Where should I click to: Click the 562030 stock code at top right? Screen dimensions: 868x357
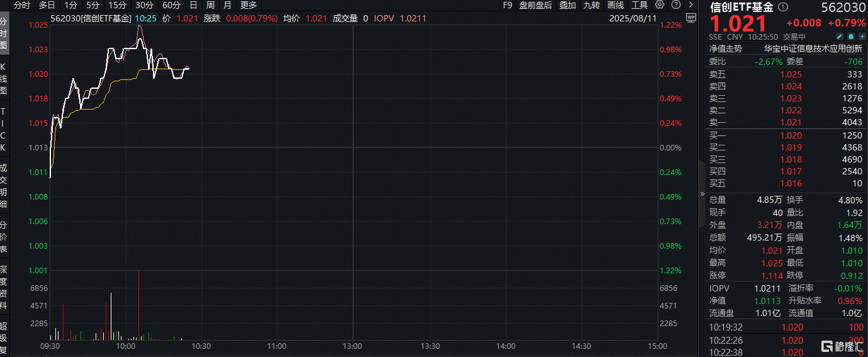(843, 8)
